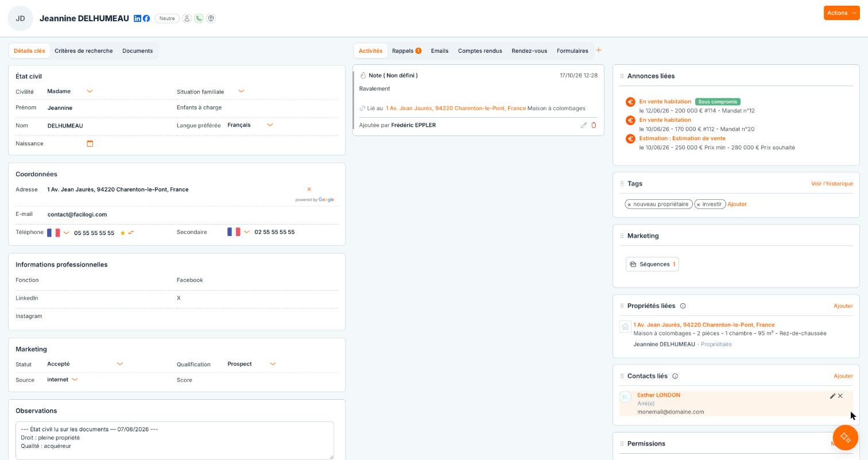The image size is (868, 460).
Task: Clear the address with the X icon
Action: [309, 189]
